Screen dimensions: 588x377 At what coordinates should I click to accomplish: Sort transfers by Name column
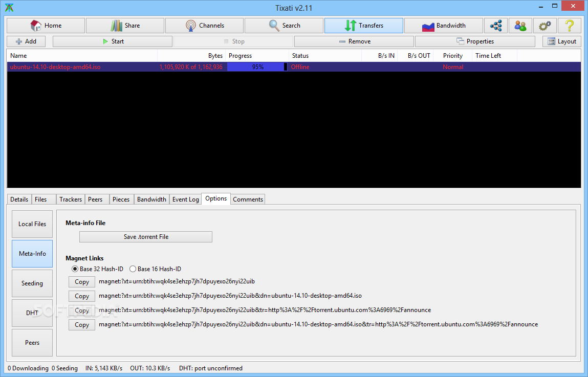[x=82, y=55]
